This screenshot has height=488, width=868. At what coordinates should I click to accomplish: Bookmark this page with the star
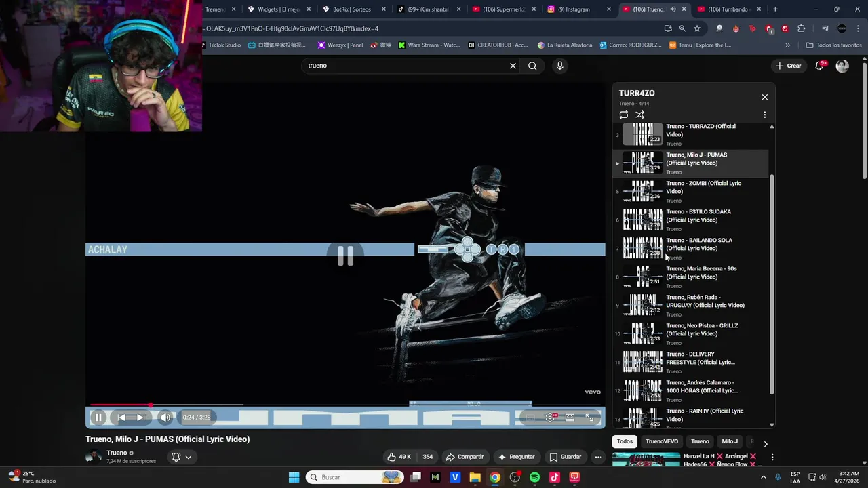[x=697, y=28]
